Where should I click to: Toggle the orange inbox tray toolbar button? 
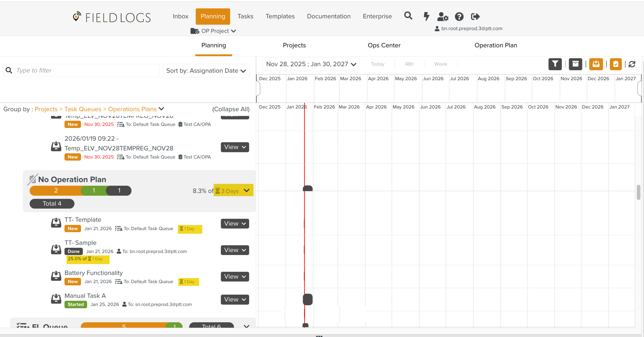(596, 64)
